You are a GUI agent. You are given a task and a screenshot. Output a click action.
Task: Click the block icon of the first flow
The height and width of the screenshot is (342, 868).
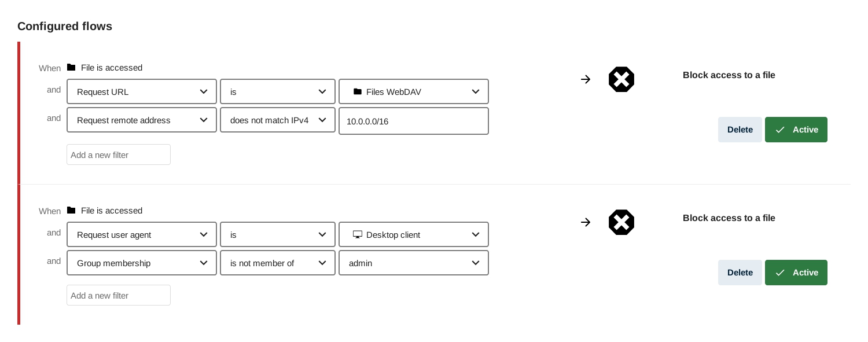click(621, 79)
